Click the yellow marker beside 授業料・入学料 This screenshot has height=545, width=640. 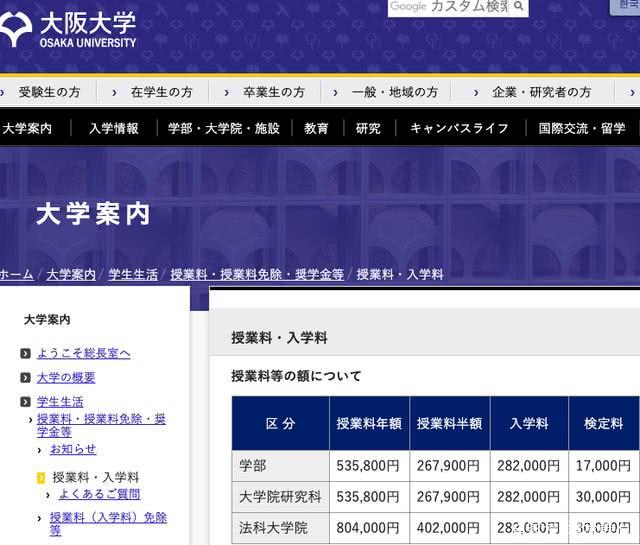(x=41, y=477)
